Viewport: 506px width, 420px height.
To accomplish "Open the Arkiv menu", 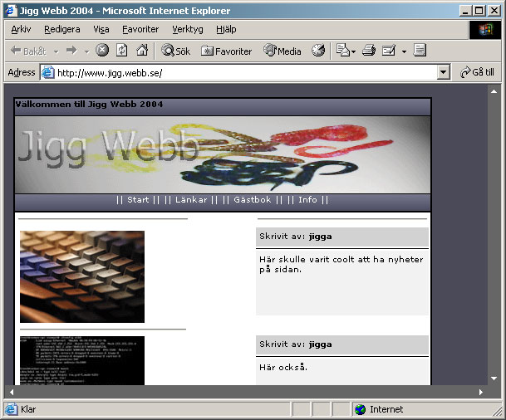I will click(x=21, y=29).
